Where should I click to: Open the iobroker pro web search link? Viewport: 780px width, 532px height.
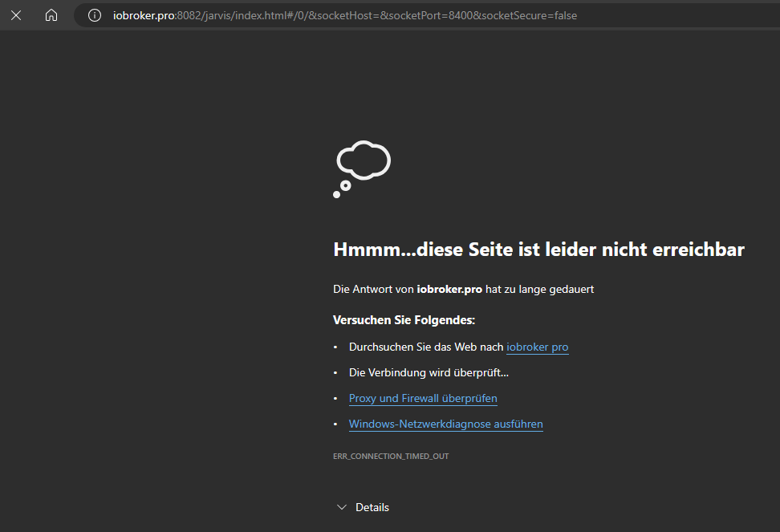point(537,347)
